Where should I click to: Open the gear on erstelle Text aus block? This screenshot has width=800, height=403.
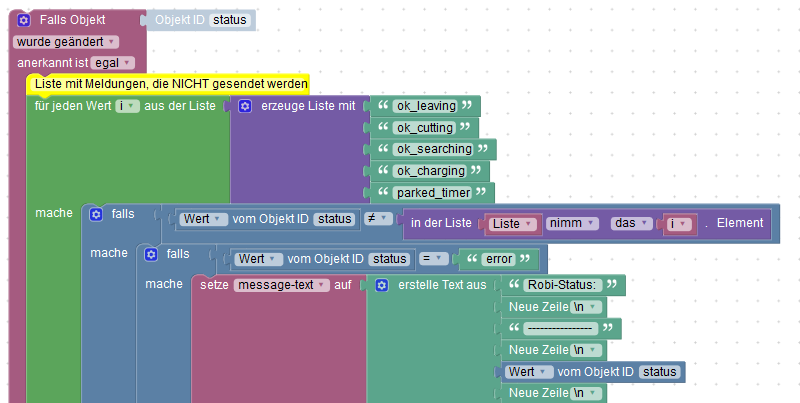click(x=382, y=285)
